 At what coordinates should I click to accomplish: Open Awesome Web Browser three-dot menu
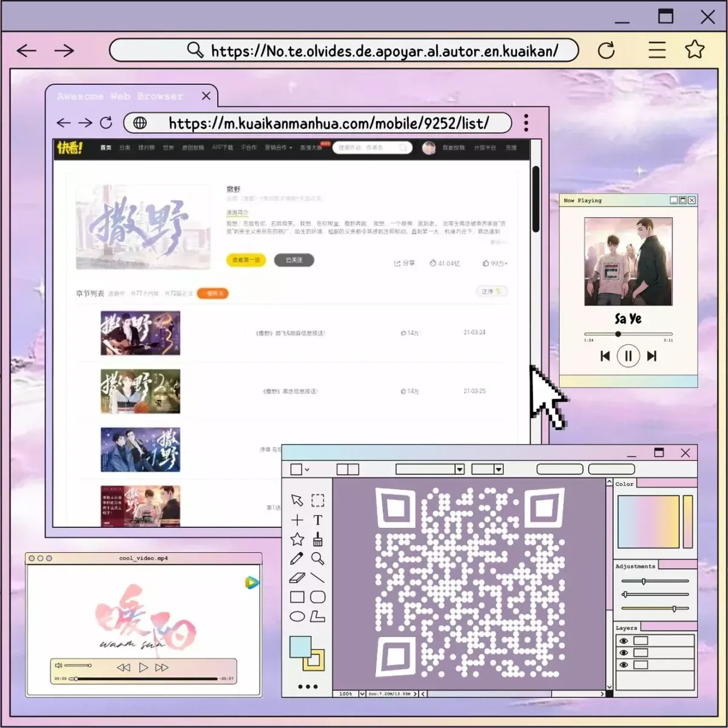coord(526,123)
